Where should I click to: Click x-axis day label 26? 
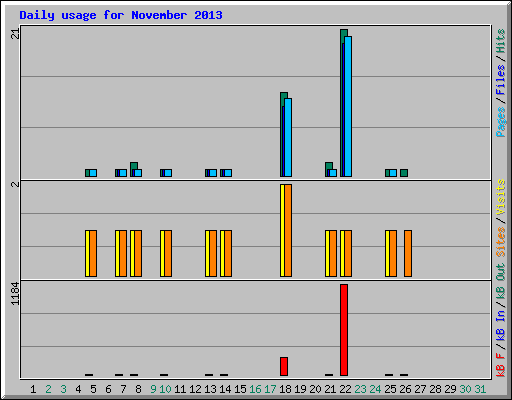pos(405,389)
